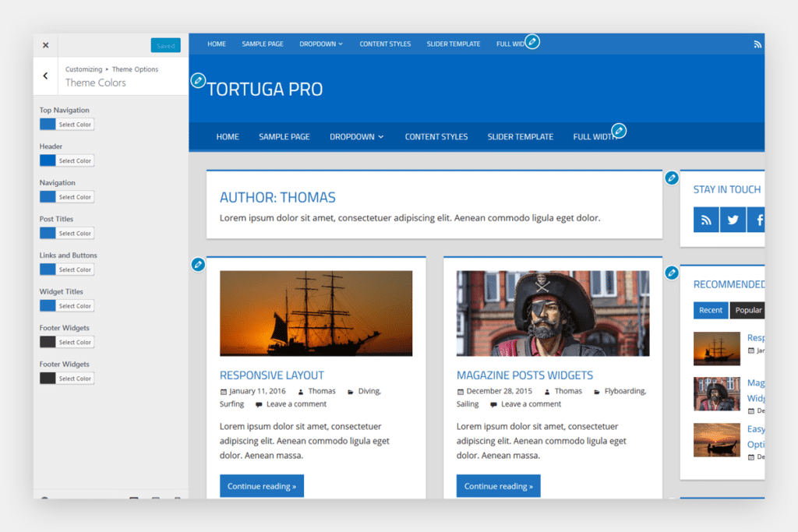Click Full Width in main navigation bar

(593, 137)
